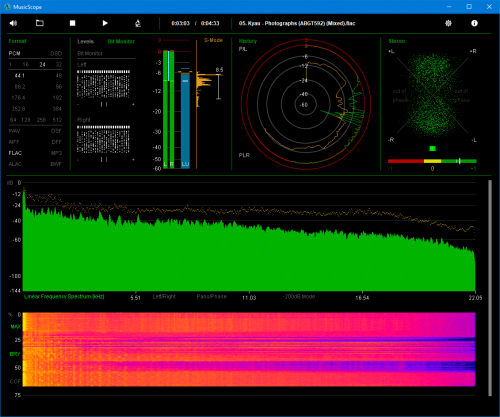Click the DSD format label
The width and height of the screenshot is (500, 417).
(x=56, y=53)
